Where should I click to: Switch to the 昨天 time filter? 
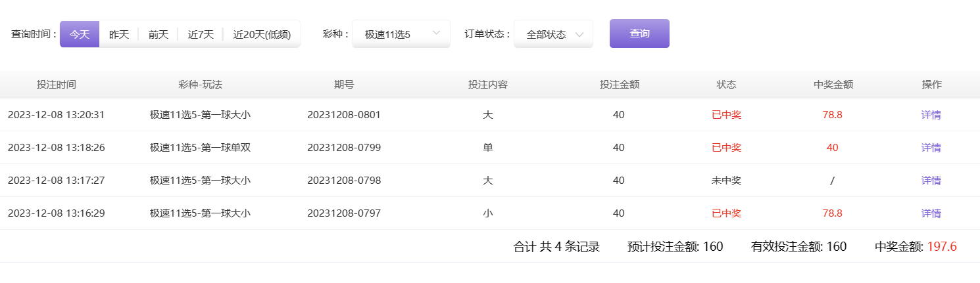(x=119, y=34)
